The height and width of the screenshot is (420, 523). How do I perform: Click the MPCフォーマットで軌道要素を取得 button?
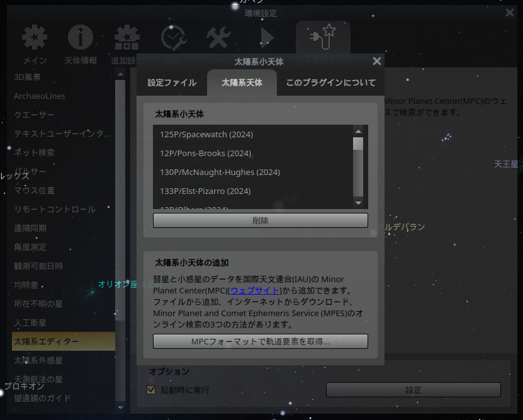(x=260, y=342)
